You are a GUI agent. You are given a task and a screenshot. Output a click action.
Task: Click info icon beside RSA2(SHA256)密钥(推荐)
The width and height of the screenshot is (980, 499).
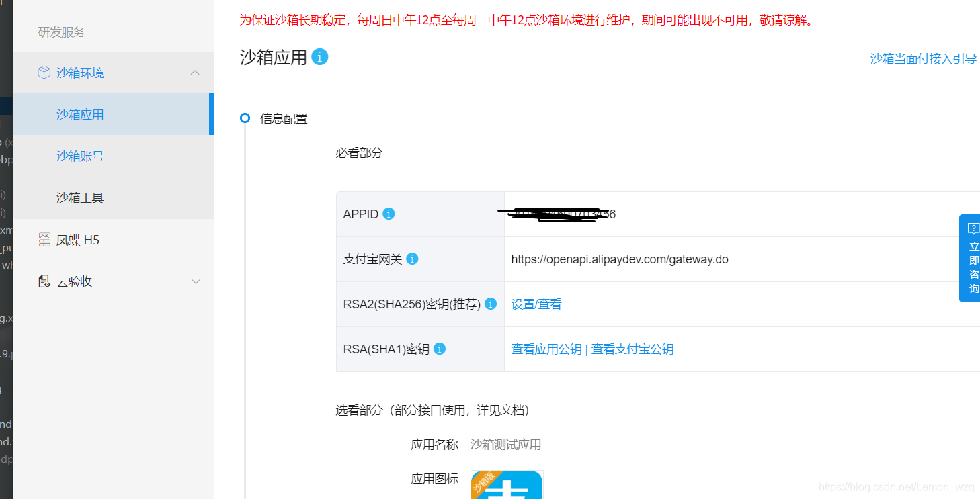[x=491, y=304]
